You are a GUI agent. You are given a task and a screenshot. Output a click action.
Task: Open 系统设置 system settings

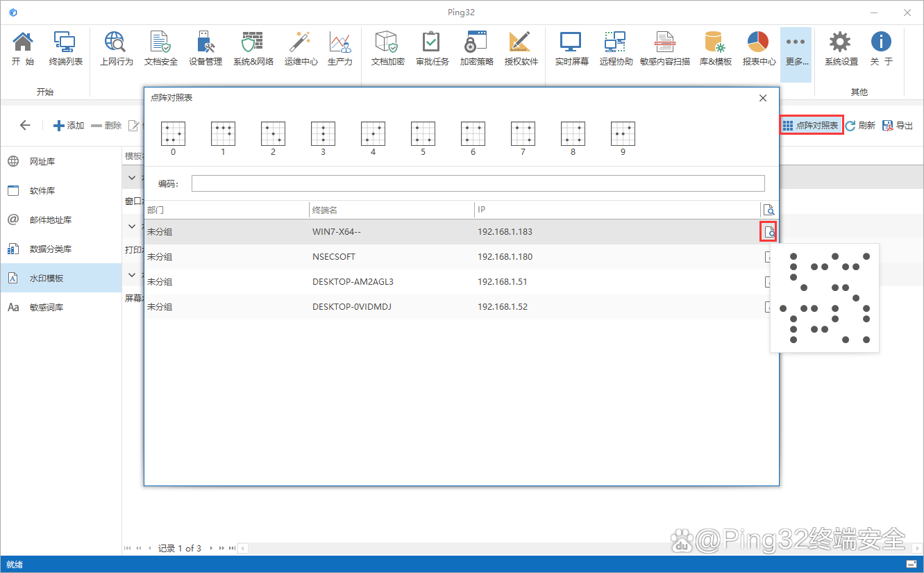tap(841, 49)
